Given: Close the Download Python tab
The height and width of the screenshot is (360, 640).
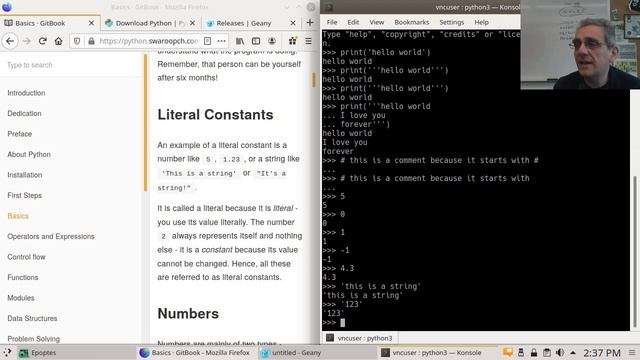Looking at the screenshot, I should pos(193,23).
